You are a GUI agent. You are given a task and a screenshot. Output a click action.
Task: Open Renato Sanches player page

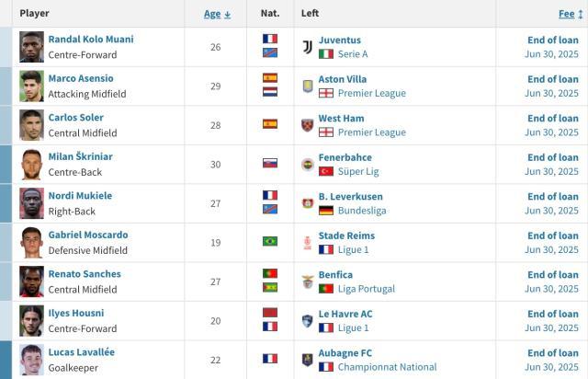[x=85, y=274]
